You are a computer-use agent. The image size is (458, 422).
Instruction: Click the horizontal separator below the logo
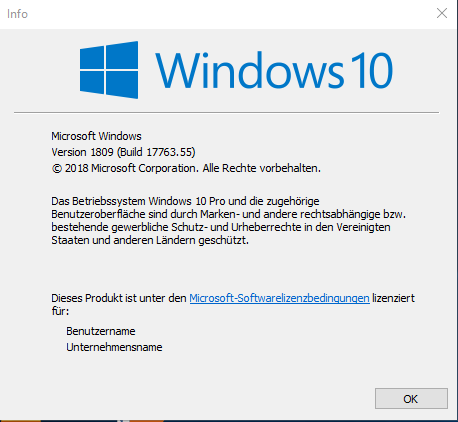click(226, 113)
